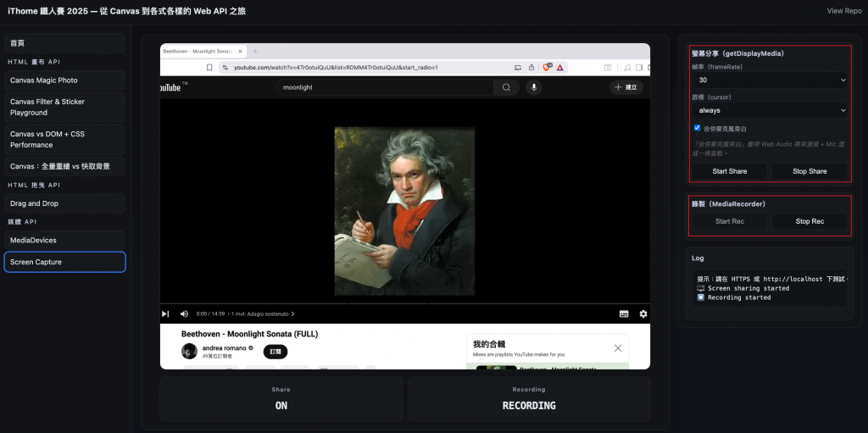
Task: Toggle the 合併麥克風旁白 checkbox
Action: click(697, 128)
